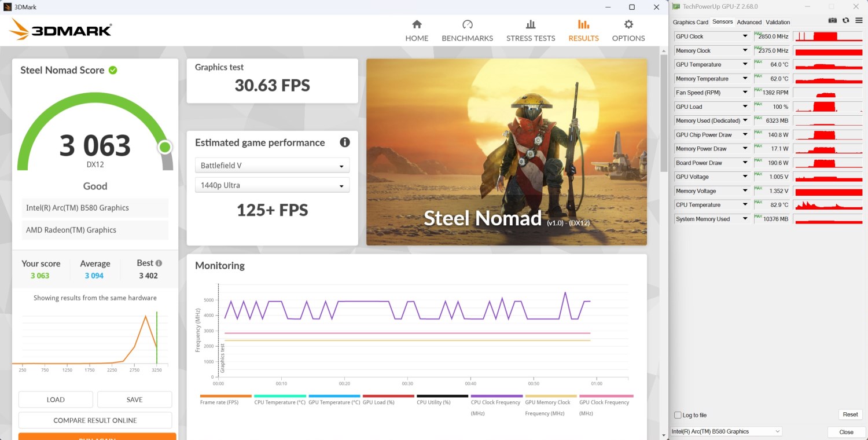Enable the Log to file checkbox
The width and height of the screenshot is (868, 440).
pos(678,415)
